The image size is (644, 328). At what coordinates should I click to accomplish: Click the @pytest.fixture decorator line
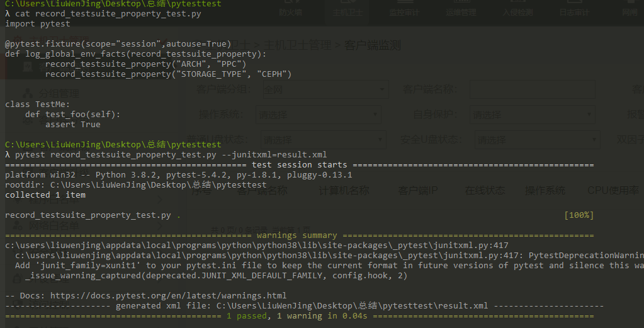pyautogui.click(x=118, y=44)
